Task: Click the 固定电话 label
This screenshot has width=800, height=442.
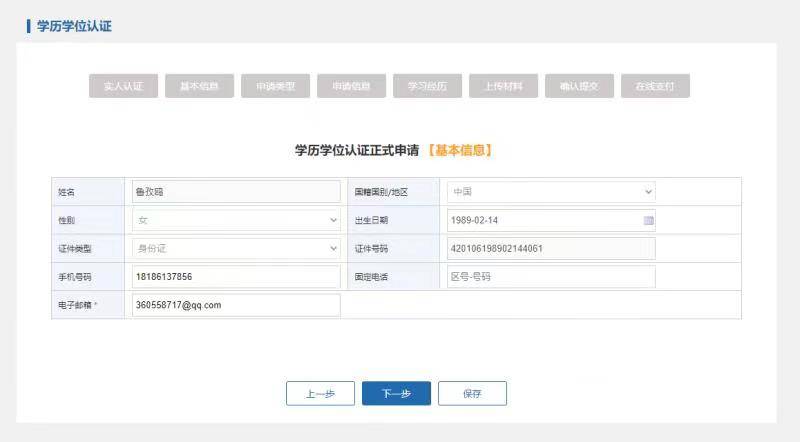Action: click(x=371, y=277)
